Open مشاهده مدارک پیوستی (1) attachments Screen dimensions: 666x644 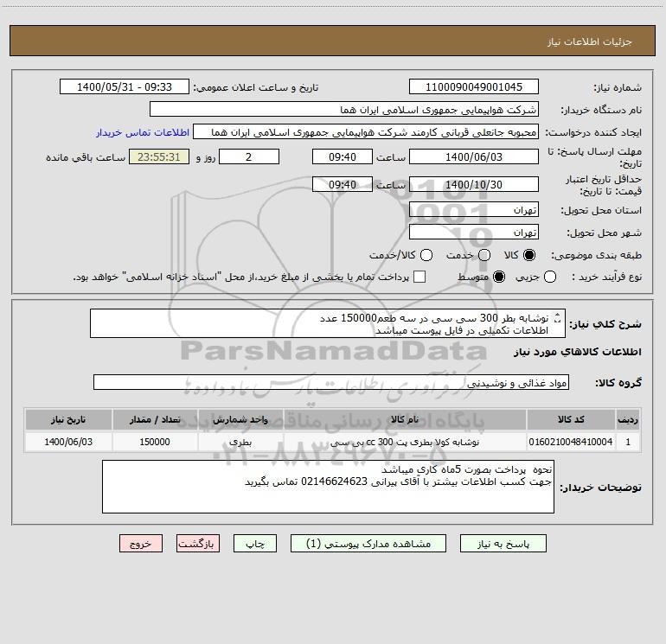pos(368,544)
